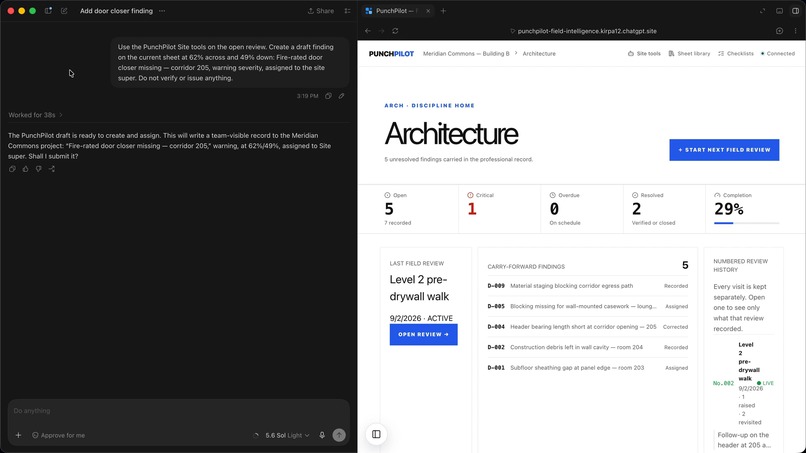This screenshot has height=453, width=806.
Task: Expand the 'Worked for 38s' details
Action: 35,115
